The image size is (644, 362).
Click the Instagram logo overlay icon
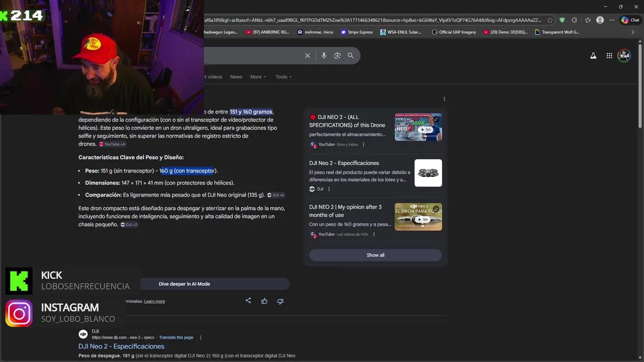coord(19,314)
